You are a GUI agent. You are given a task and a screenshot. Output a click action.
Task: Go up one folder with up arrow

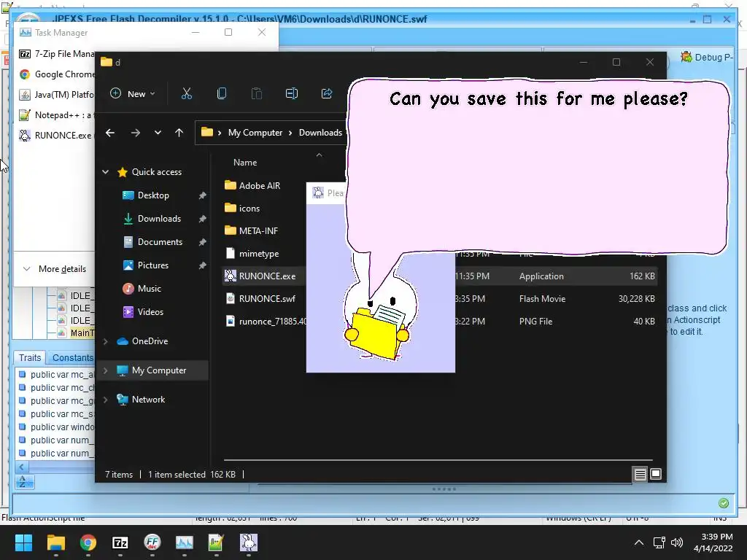tap(179, 133)
